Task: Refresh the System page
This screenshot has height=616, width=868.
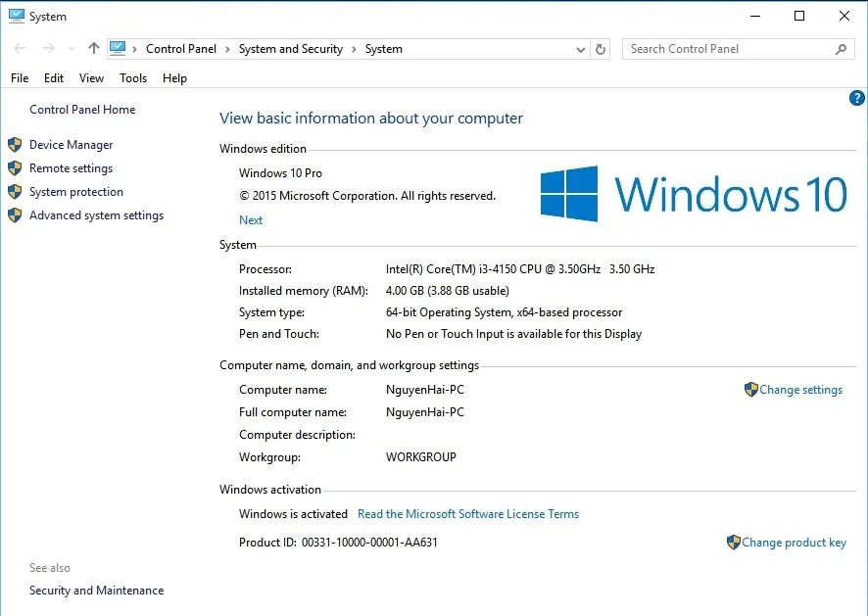Action: (601, 49)
